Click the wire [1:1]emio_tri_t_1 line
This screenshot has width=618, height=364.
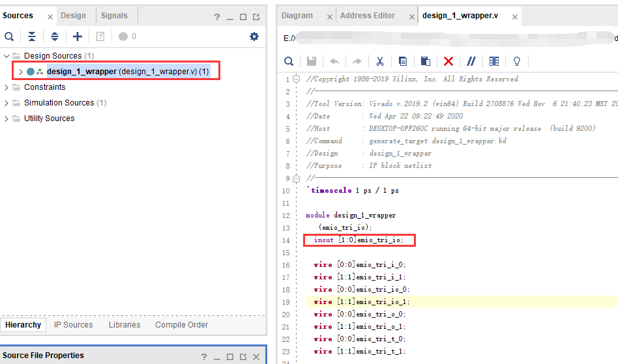tap(360, 352)
